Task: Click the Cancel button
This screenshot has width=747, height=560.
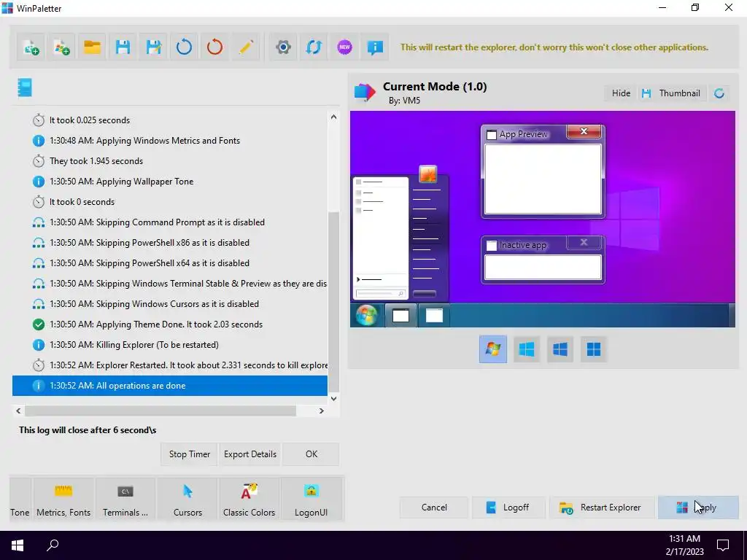Action: tap(434, 507)
